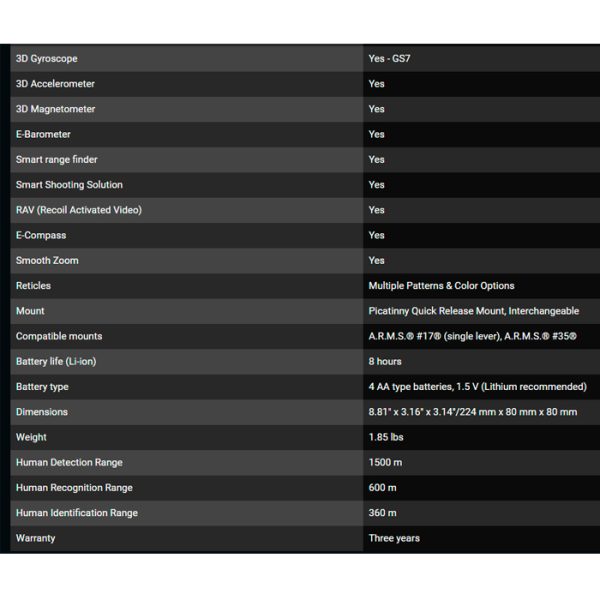Click 'Yes' beside Smart range finder
Viewport: 600px width, 600px height.
pos(377,160)
